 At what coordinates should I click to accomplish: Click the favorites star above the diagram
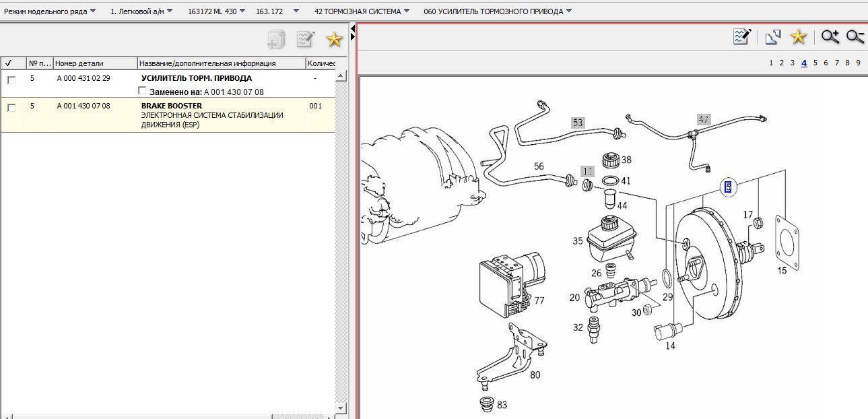pos(798,37)
